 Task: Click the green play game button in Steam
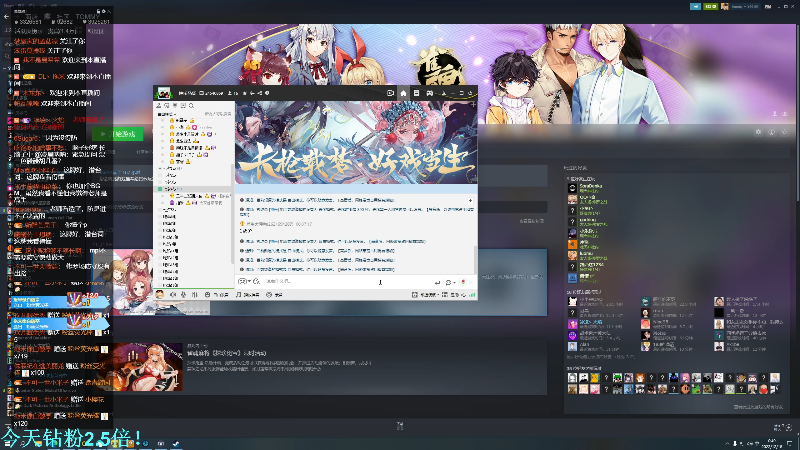(x=118, y=134)
